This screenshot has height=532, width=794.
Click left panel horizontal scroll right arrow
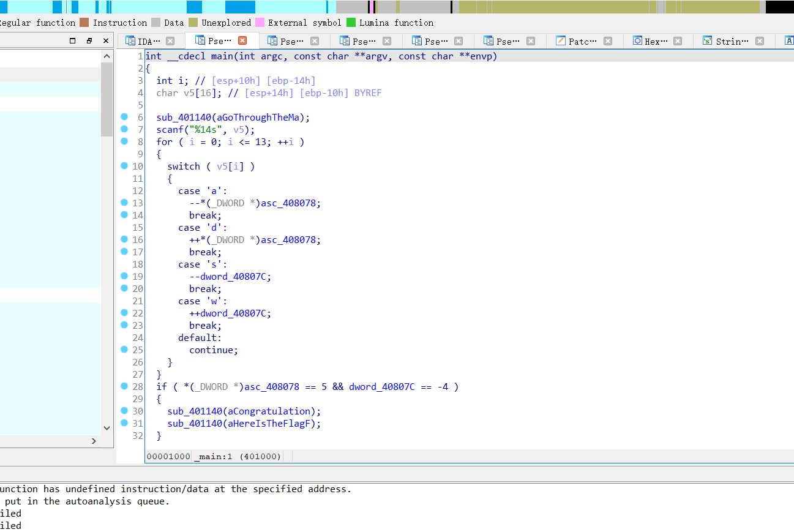(94, 441)
